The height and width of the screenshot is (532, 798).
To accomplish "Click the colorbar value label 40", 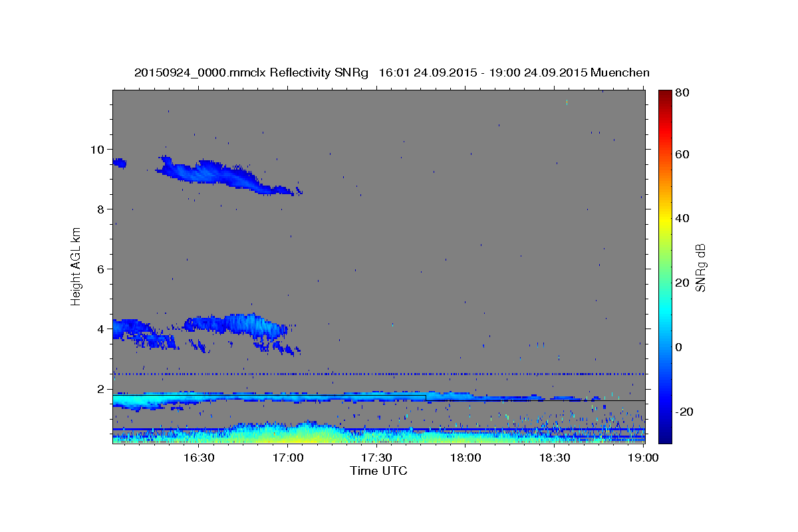I will (682, 218).
